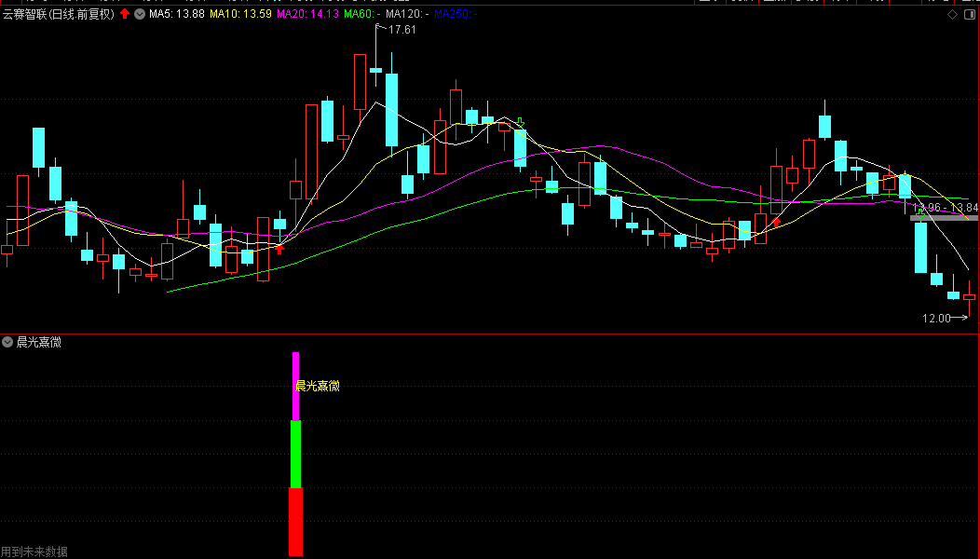Click the MA5: 13.88 indicator label
The image size is (980, 559).
click(177, 14)
